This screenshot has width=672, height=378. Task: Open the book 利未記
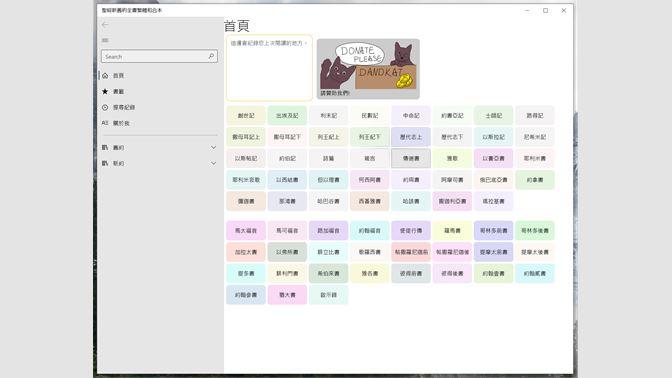(x=329, y=116)
